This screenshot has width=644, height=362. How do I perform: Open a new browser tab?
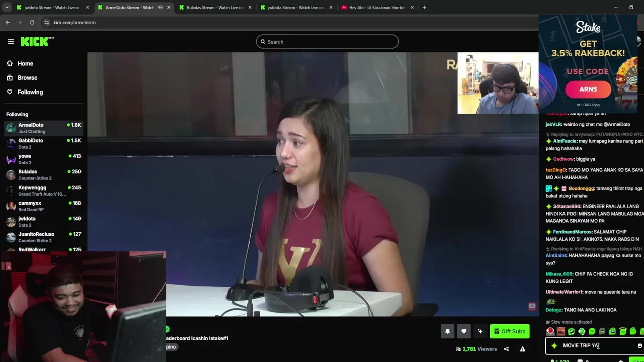coord(424,7)
